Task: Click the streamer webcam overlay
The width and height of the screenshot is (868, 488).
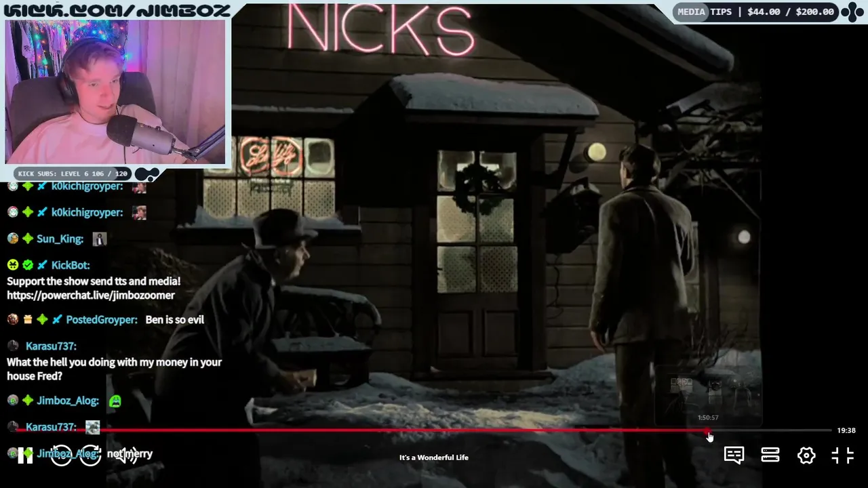Action: 115,91
